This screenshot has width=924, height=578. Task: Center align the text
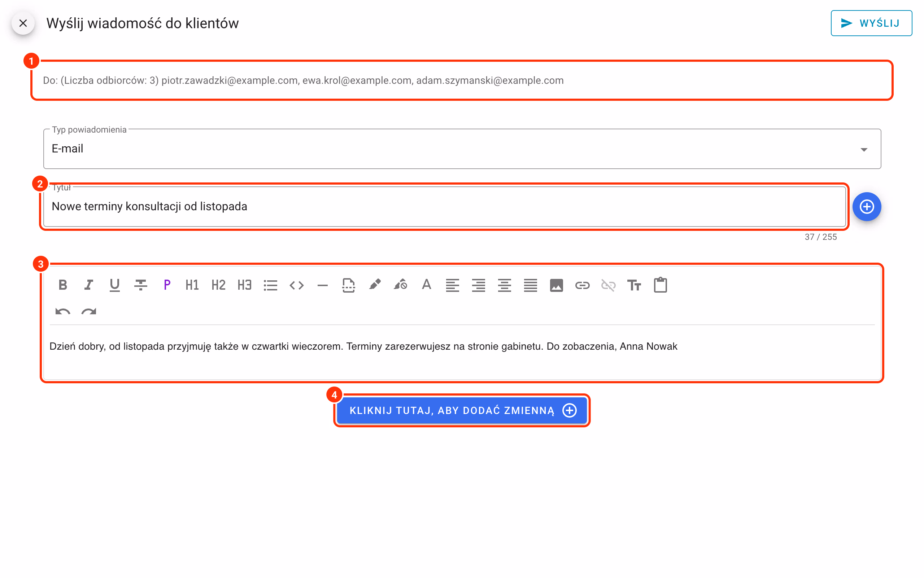(504, 285)
